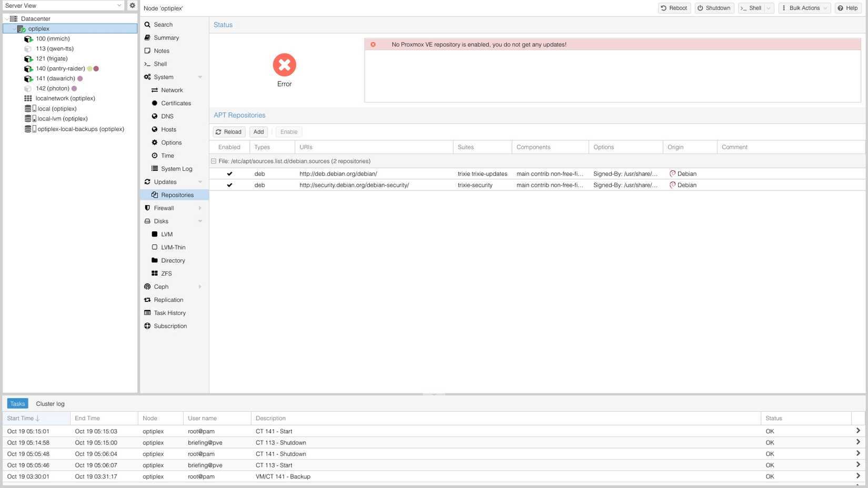Collapse the optiplex node in tree
868x488 pixels.
[14, 29]
